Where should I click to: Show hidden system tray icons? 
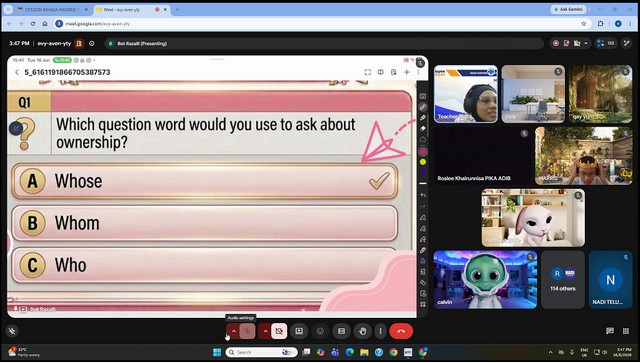[x=550, y=352]
